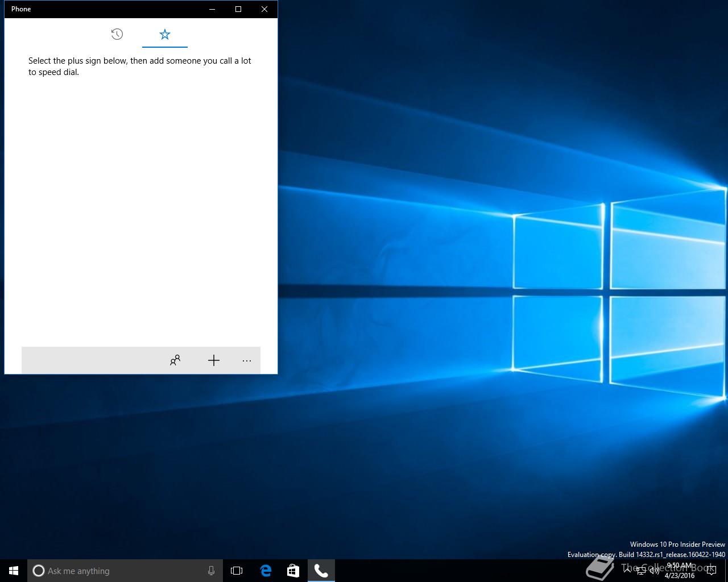Viewport: 728px width, 582px height.
Task: Open the network status icon
Action: coord(641,571)
